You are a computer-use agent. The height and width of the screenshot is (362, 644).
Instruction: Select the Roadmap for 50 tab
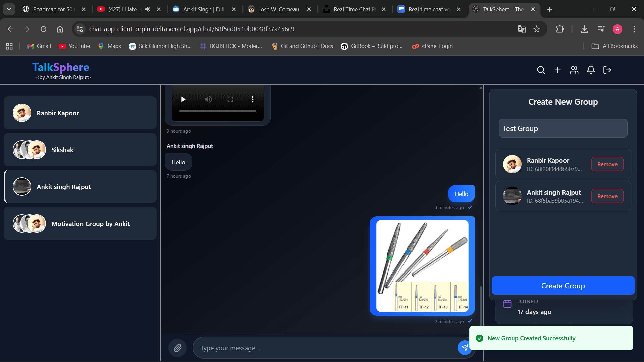[54, 9]
